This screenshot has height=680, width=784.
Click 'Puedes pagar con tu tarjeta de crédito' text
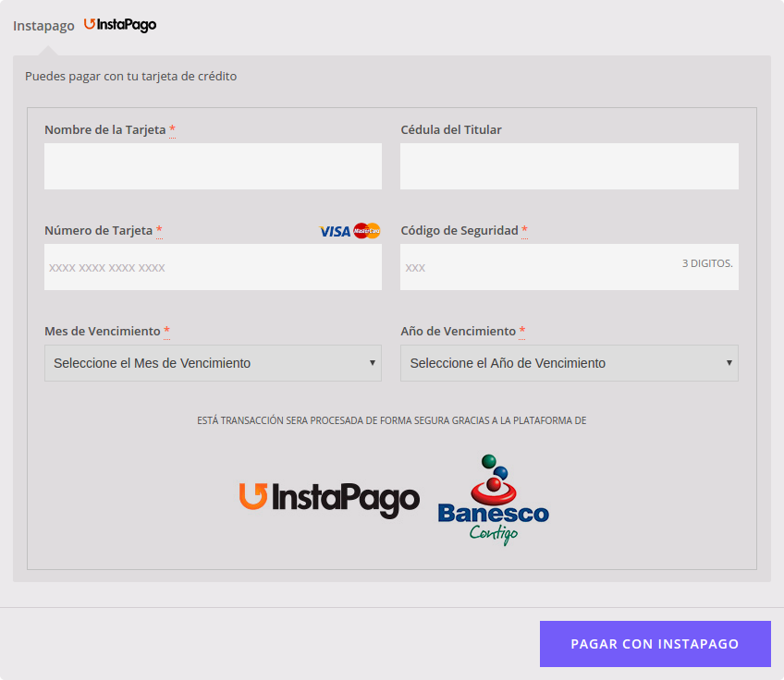pos(131,77)
